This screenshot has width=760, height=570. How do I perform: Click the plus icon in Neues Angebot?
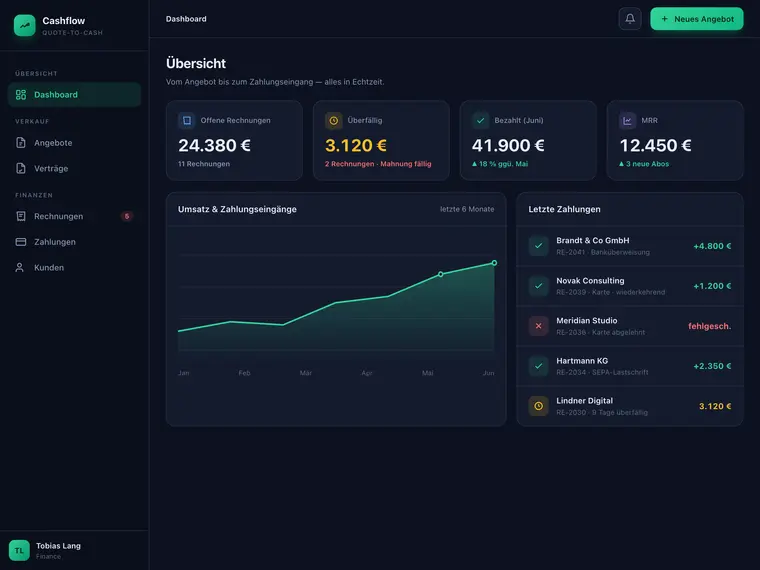tap(665, 19)
